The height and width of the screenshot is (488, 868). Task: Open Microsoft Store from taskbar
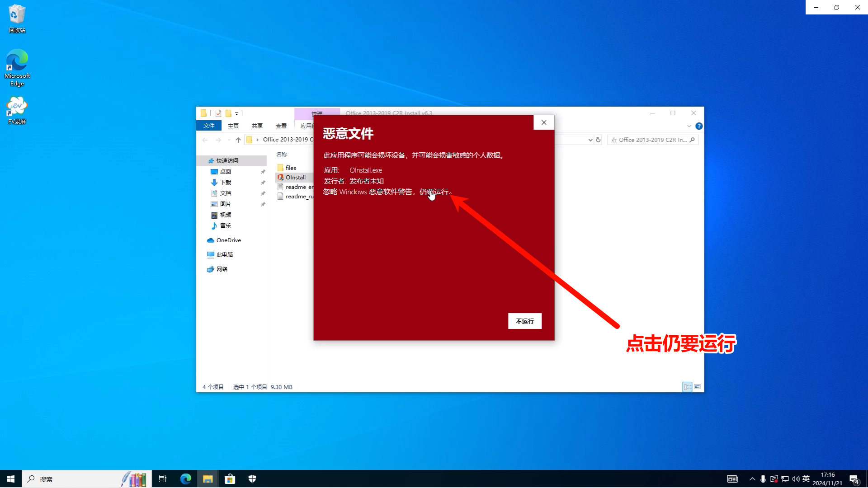[x=230, y=479]
